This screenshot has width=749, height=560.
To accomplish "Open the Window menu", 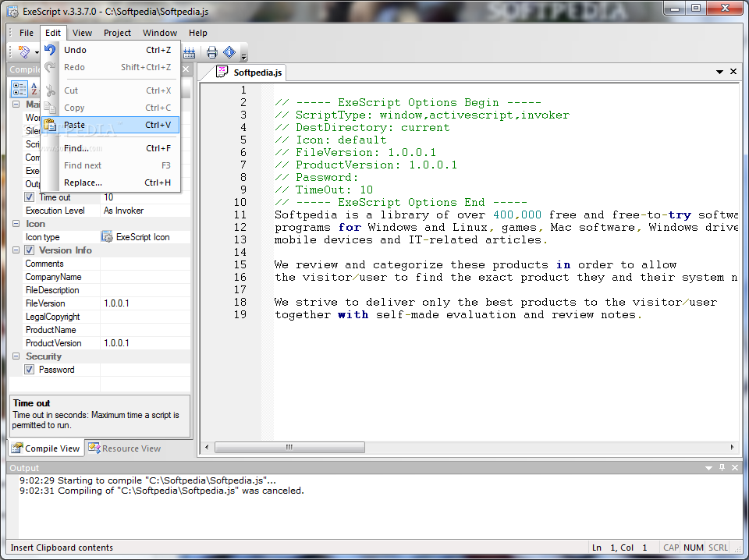I will [x=160, y=33].
